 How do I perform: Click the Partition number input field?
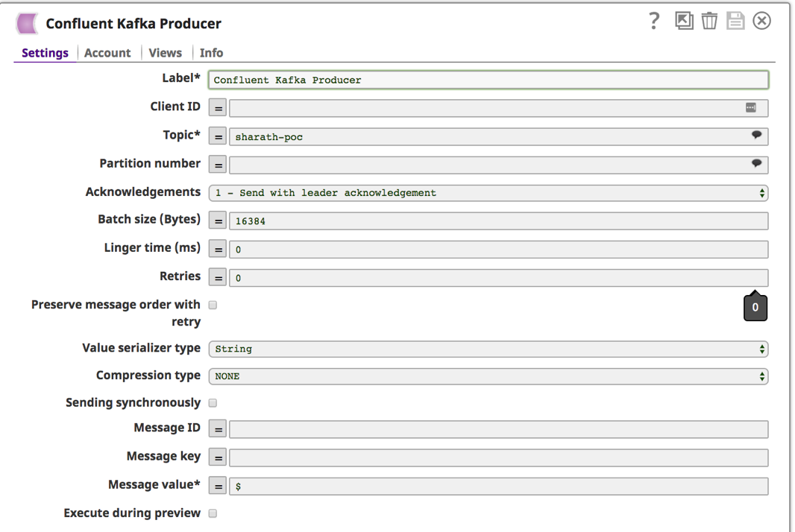pos(499,165)
